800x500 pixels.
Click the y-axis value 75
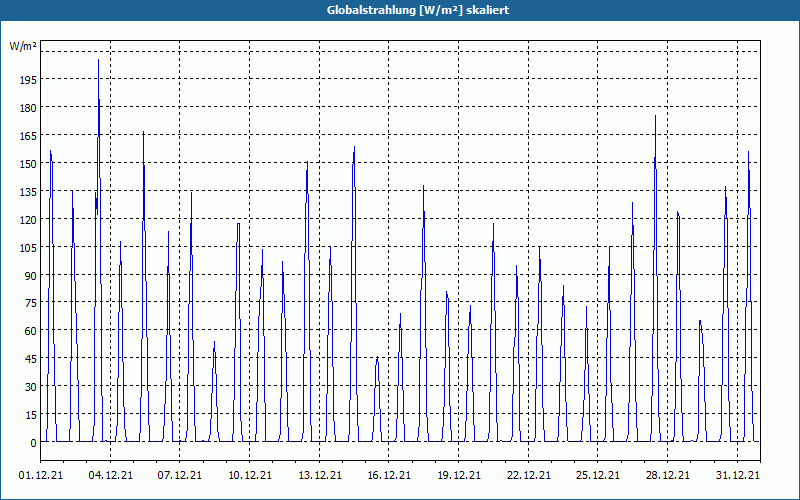30,303
